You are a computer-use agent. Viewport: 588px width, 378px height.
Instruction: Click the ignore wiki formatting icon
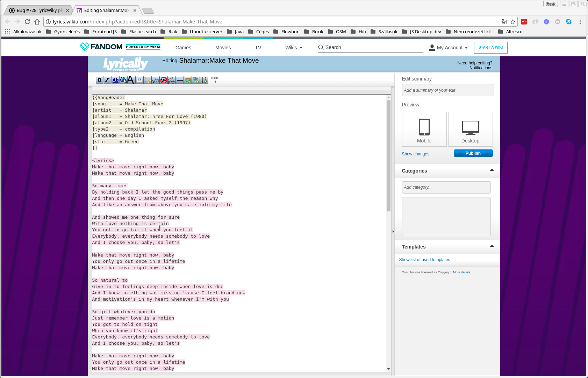164,80
